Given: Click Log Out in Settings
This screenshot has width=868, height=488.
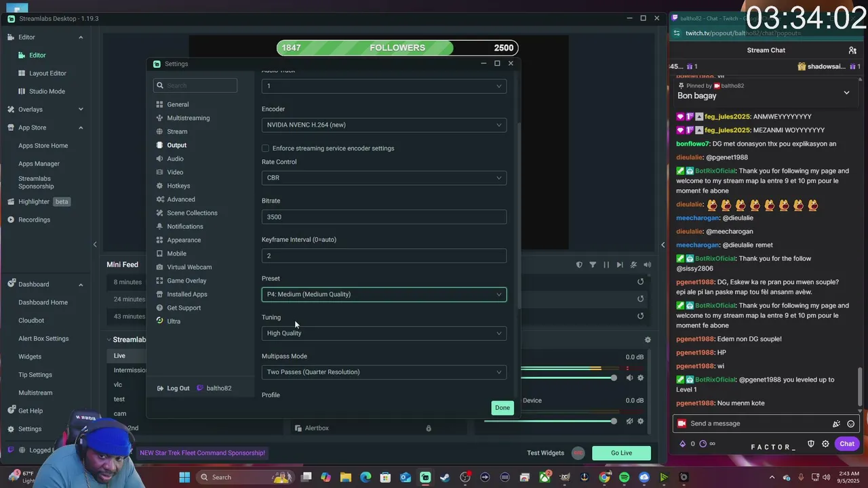Looking at the screenshot, I should click(174, 388).
